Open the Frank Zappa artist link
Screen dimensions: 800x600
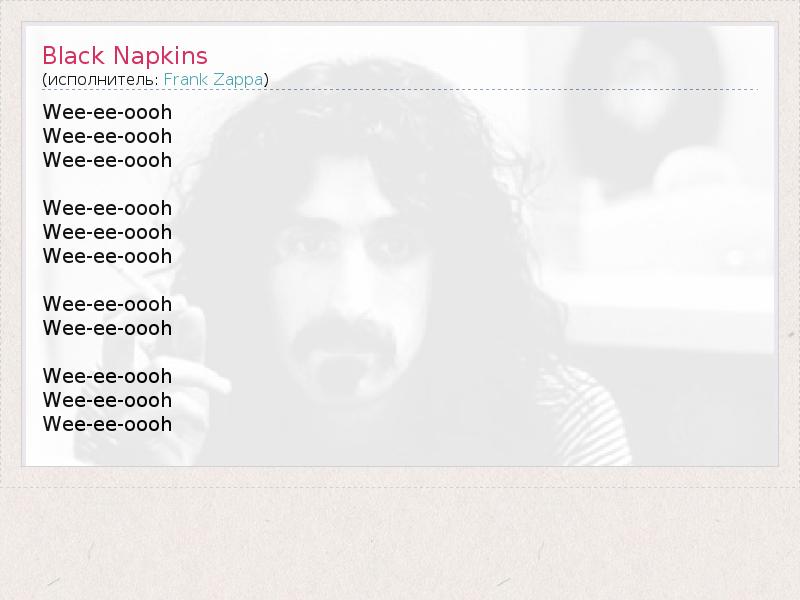pos(213,80)
